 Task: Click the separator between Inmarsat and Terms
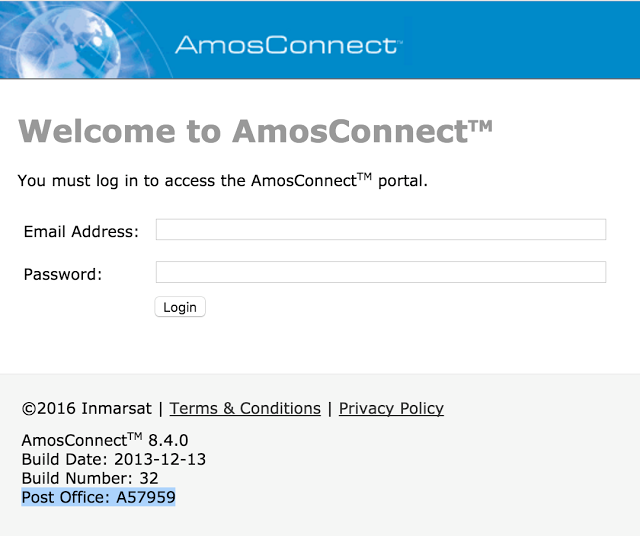click(161, 408)
